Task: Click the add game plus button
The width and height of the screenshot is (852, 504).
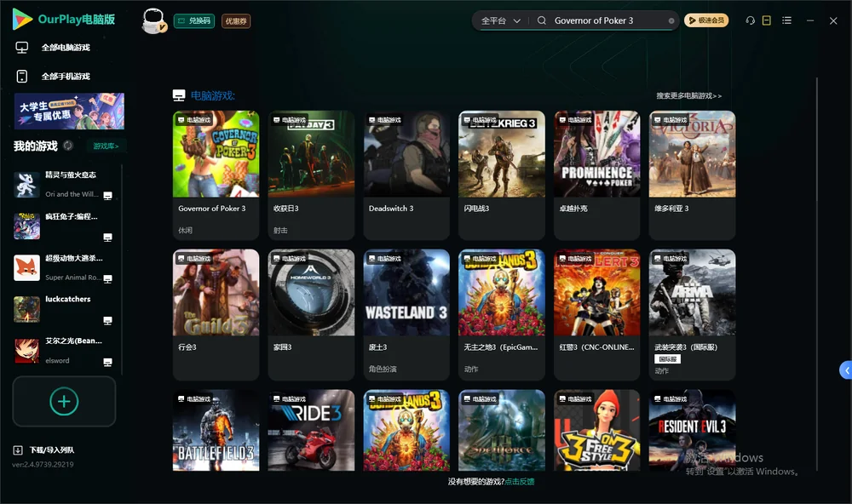Action: pyautogui.click(x=64, y=401)
